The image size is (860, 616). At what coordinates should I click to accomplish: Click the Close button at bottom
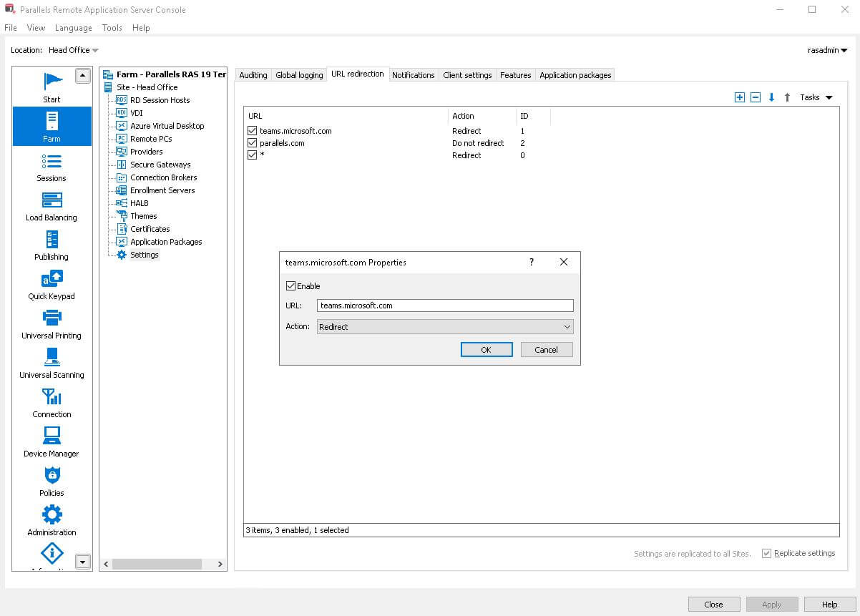714,605
